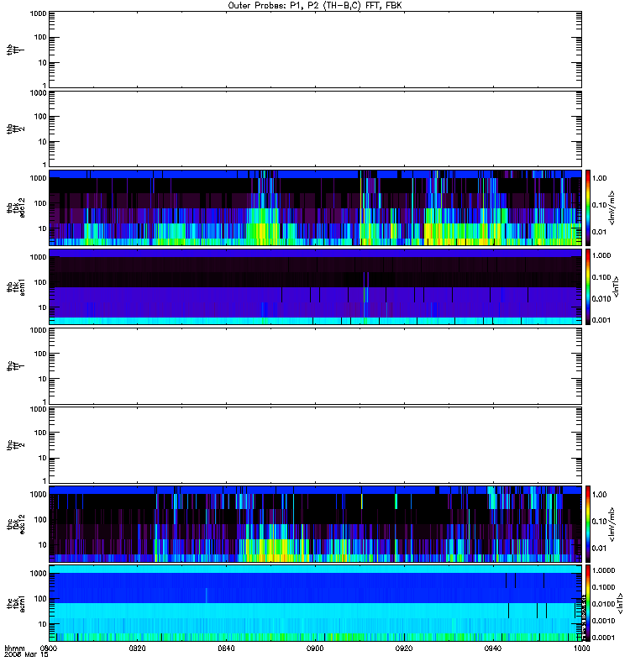Click the 'hhmm' axis unit label
Image resolution: width=630 pixels, height=672 pixels.
pyautogui.click(x=14, y=648)
